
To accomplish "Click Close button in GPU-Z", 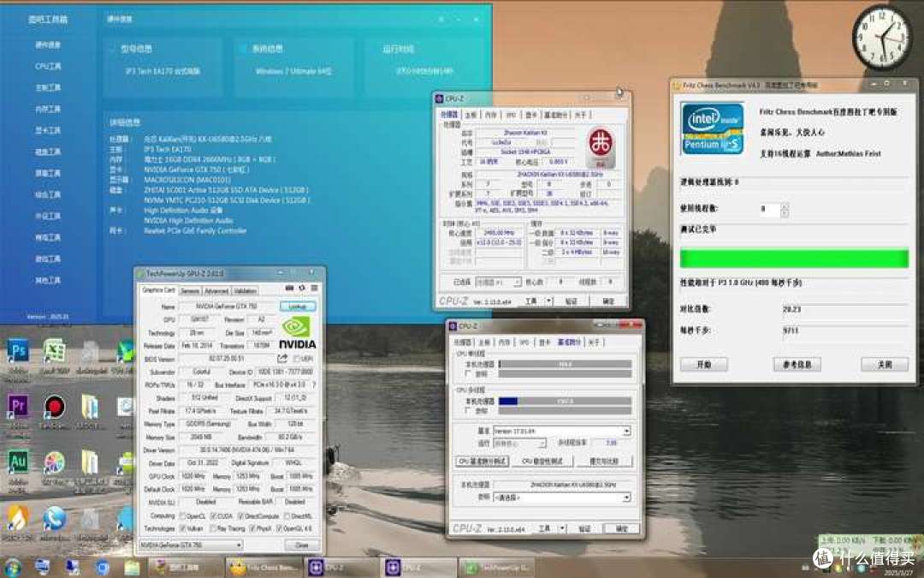I will [301, 545].
